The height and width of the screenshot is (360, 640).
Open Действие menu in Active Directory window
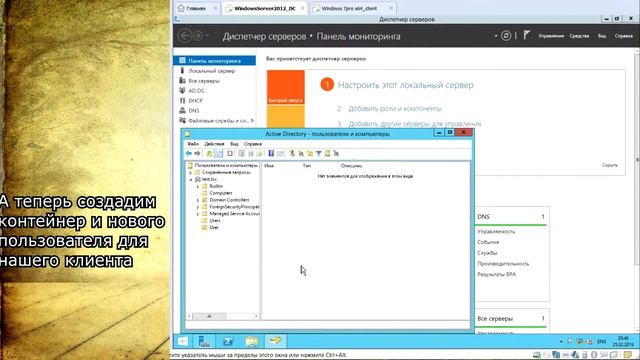[214, 144]
